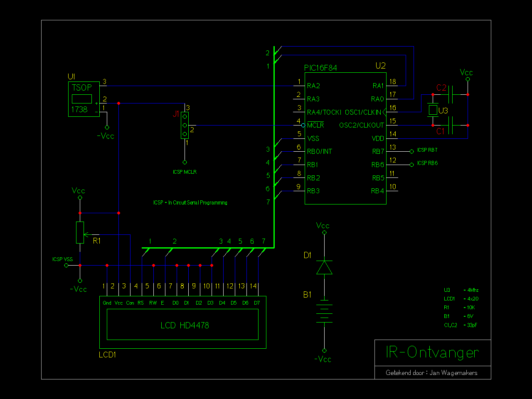Click the 'IR-Ontvanger' title text

click(432, 352)
